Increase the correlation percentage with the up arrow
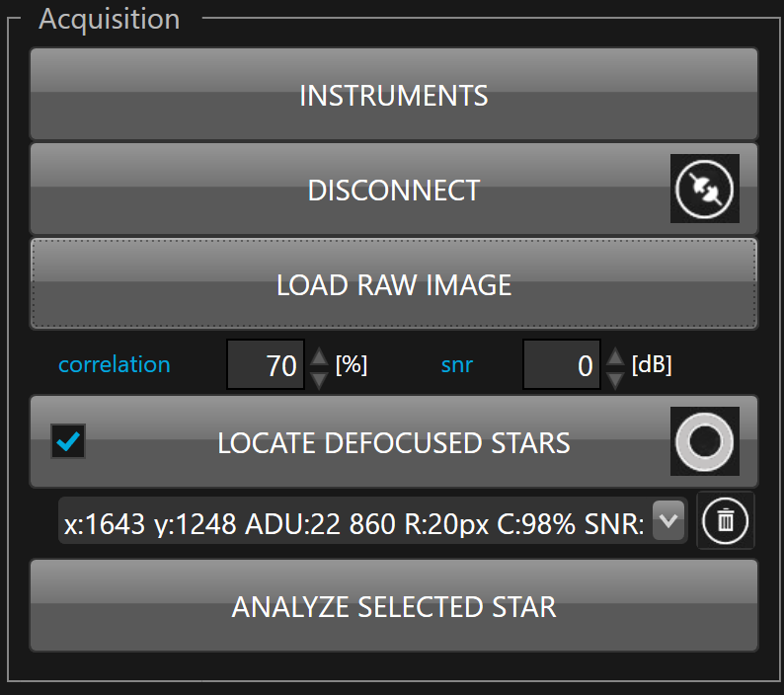This screenshot has height=695, width=784. pyautogui.click(x=319, y=356)
